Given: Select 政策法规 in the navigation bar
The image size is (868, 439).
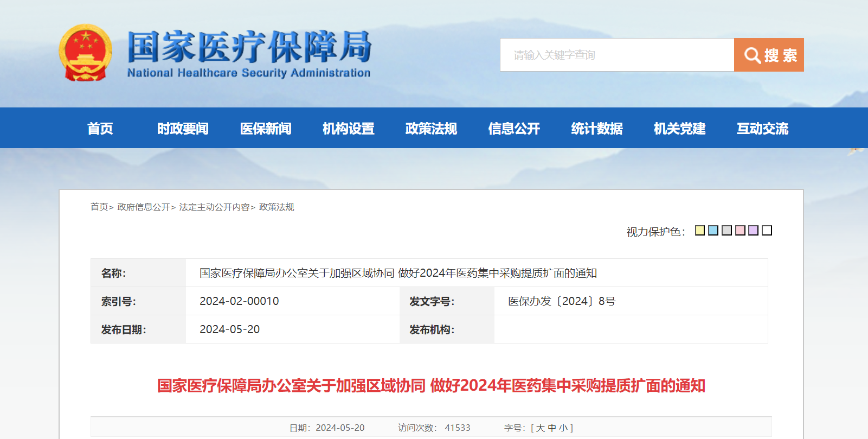Looking at the screenshot, I should 431,129.
